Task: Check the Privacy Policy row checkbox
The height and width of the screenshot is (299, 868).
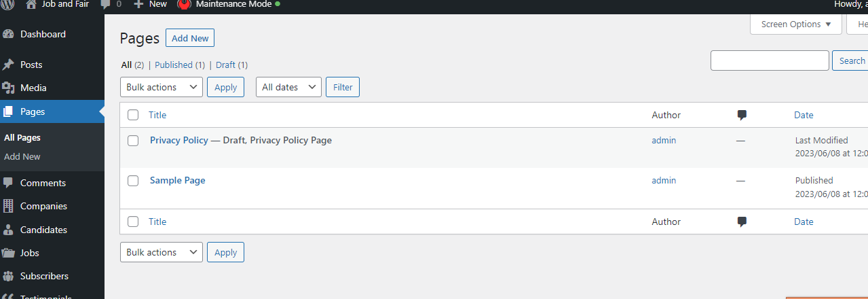Action: tap(133, 141)
